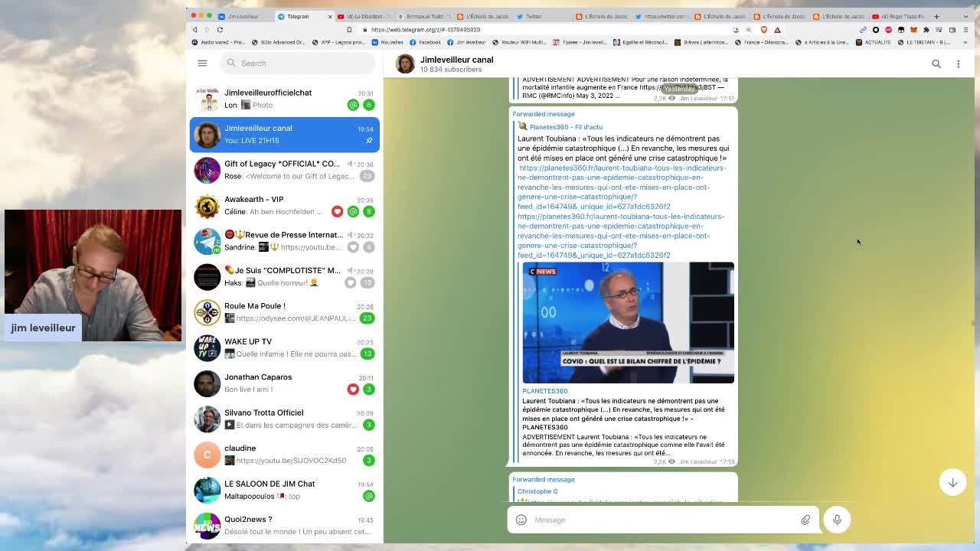
Task: Open the Roule Ma Poule chat
Action: coord(284,312)
